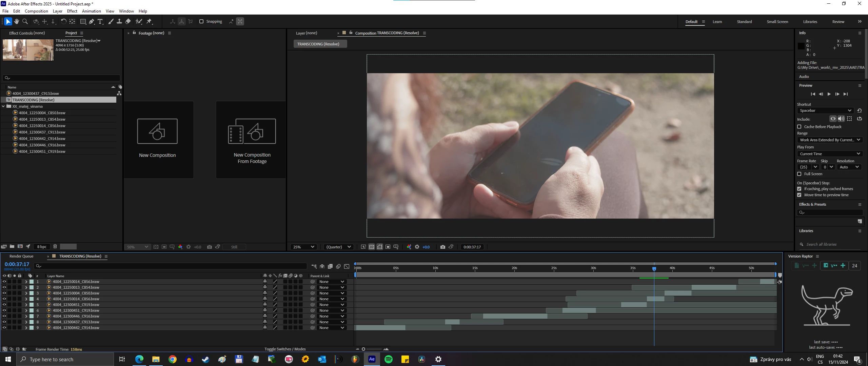Click the project panel delete trash icon

(x=55, y=247)
